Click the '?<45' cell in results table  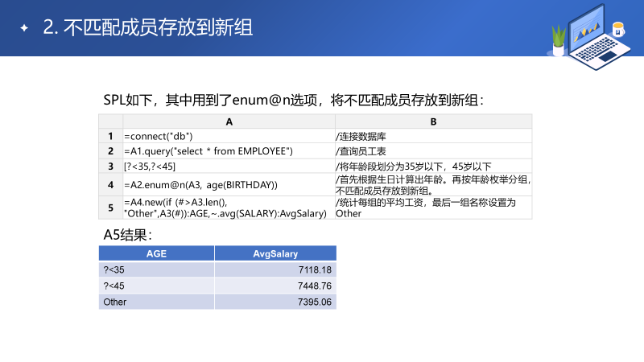pyautogui.click(x=156, y=286)
